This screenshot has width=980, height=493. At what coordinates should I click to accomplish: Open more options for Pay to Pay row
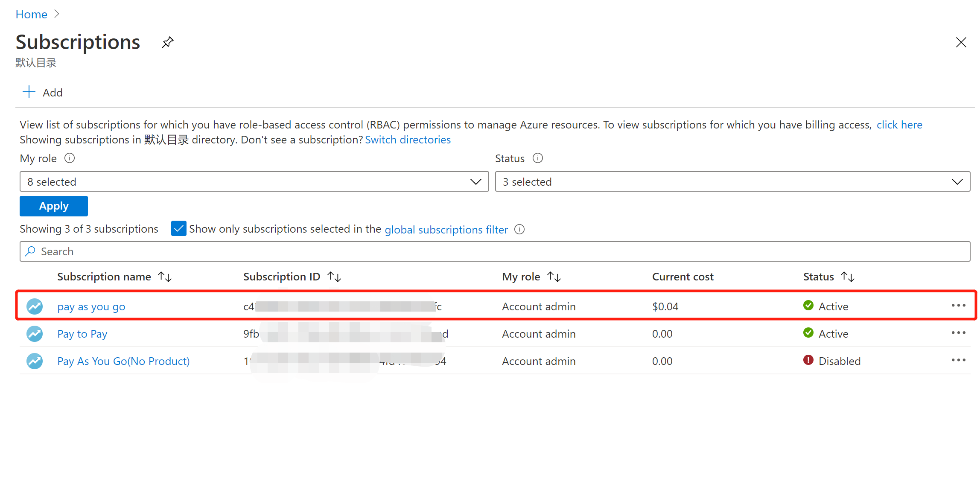[x=959, y=333]
